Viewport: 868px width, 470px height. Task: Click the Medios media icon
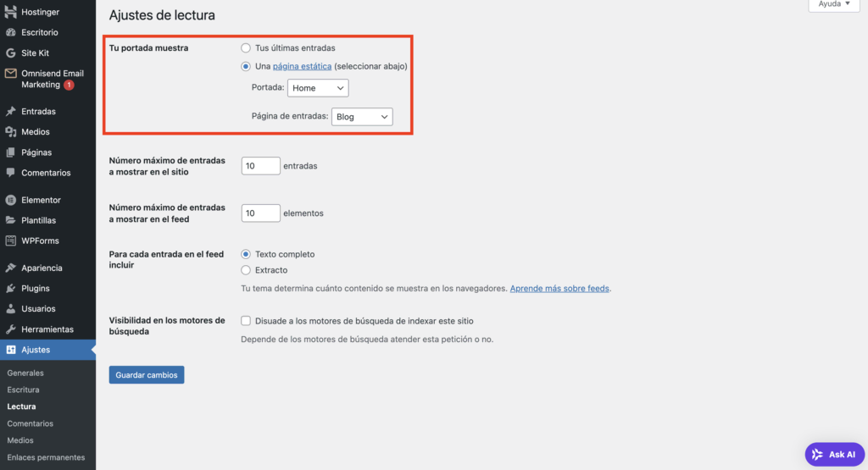pos(10,131)
